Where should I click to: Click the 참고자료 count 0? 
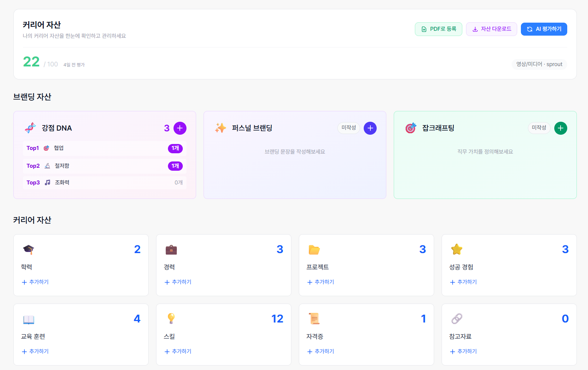coord(565,319)
